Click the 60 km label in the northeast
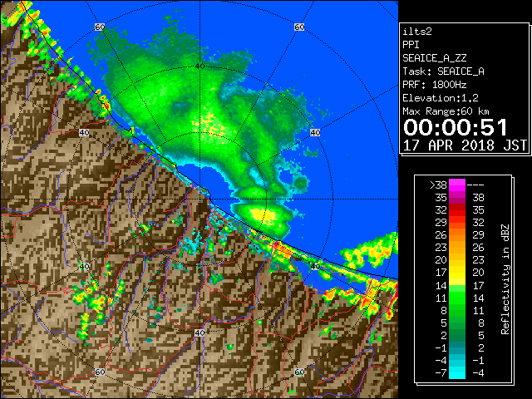 299,27
